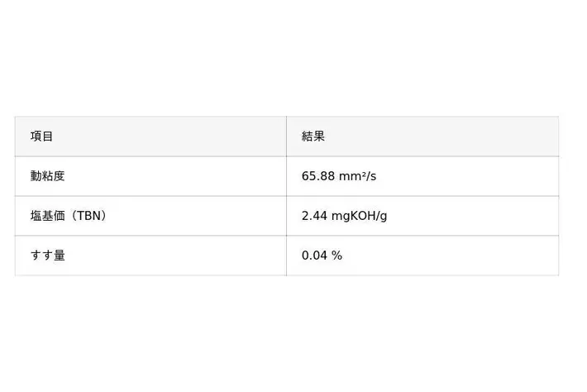Click the number 0.04 in the table
The width and height of the screenshot is (587, 392).
pos(315,256)
